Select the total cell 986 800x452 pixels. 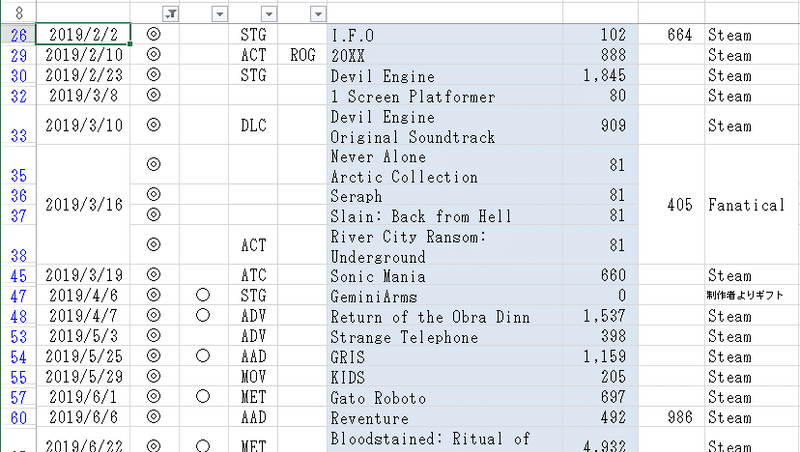[x=671, y=417]
